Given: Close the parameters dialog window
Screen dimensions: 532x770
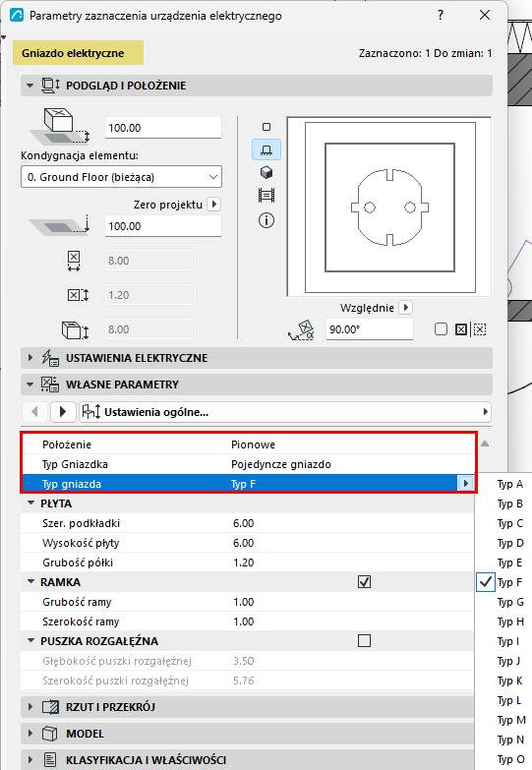Looking at the screenshot, I should (x=485, y=15).
